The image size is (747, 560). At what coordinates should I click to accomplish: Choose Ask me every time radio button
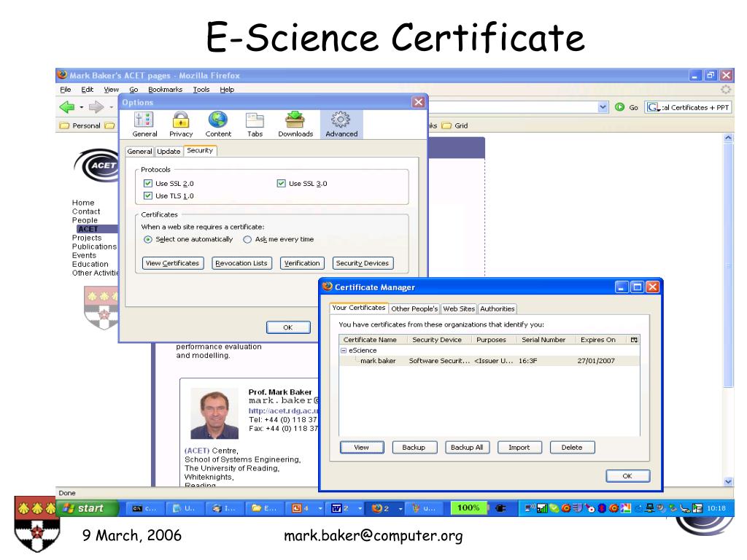point(247,239)
